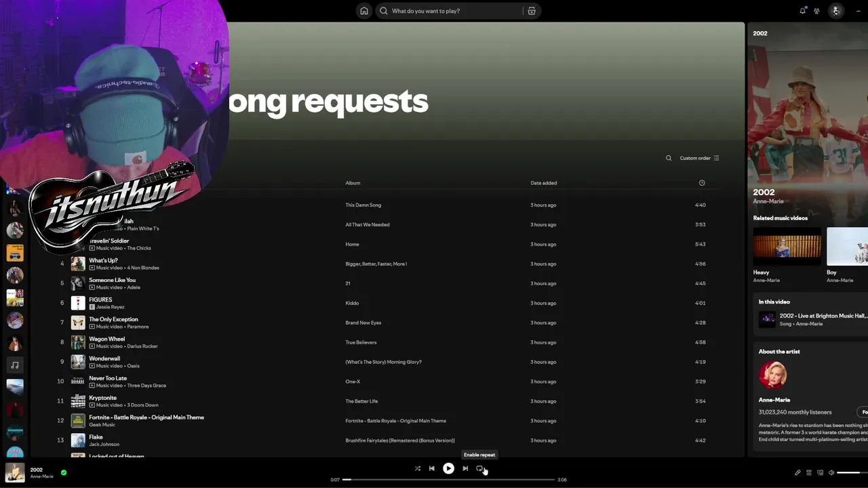Play the current song 2002
The height and width of the screenshot is (488, 868).
tap(448, 468)
